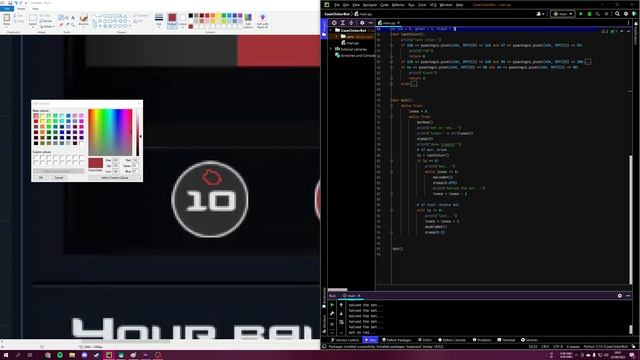Open the File tab in Paint
Image resolution: width=640 pixels, height=360 pixels.
click(x=7, y=9)
